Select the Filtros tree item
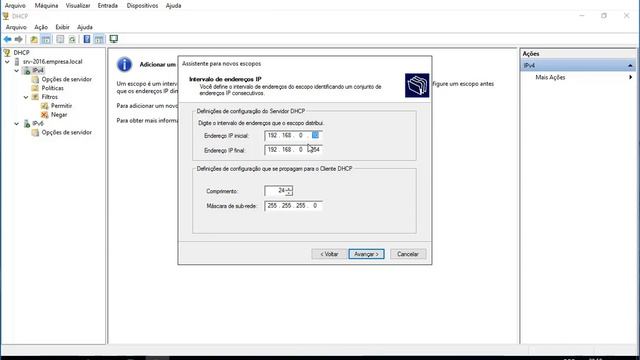The image size is (640, 360). (x=49, y=97)
